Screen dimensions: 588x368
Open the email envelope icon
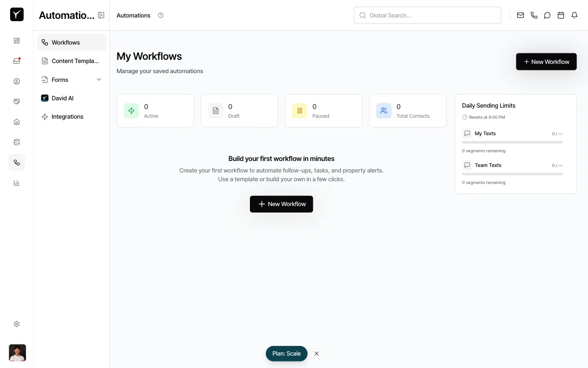[520, 15]
